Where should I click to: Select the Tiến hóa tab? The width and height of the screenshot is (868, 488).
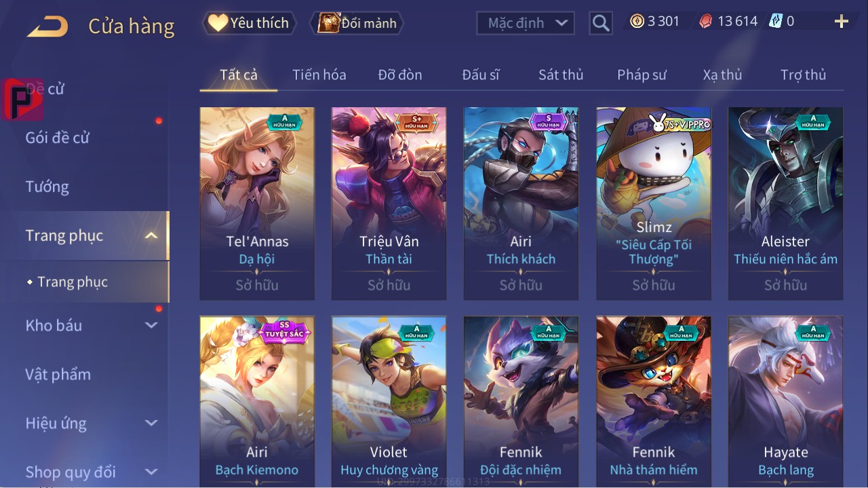click(319, 75)
